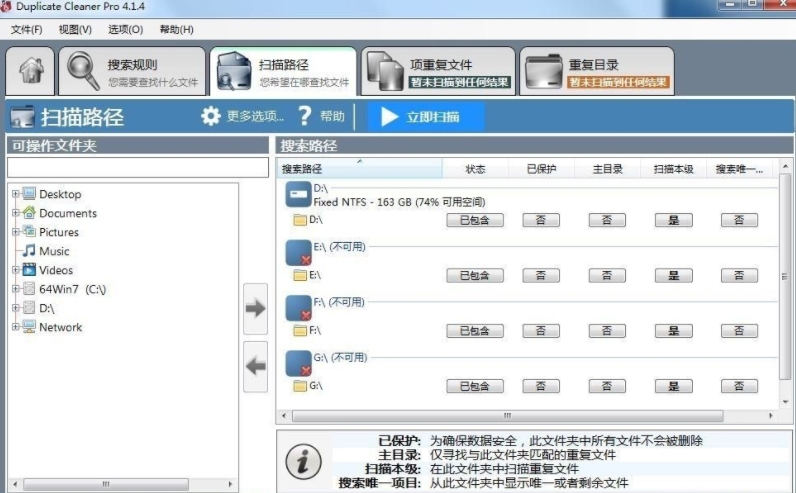Open the home tab house icon
This screenshot has width=796, height=493.
(x=31, y=71)
